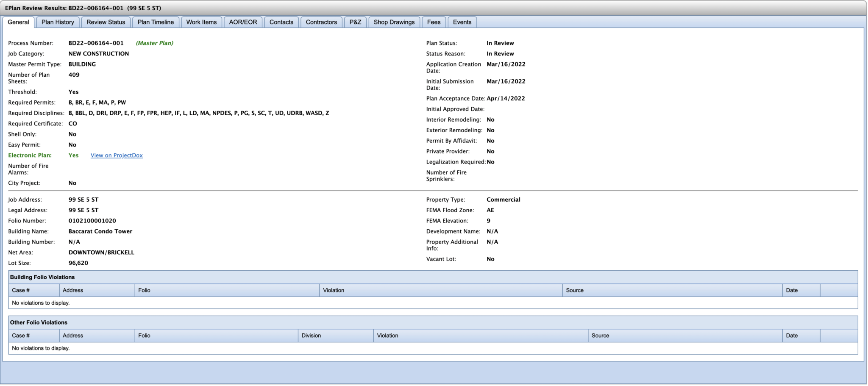
Task: Open the P&Z tab
Action: point(355,22)
